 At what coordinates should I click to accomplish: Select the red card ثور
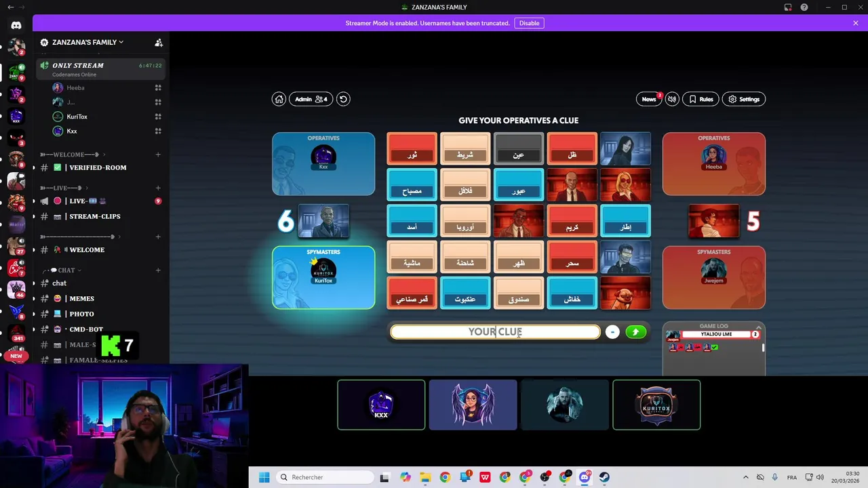click(x=412, y=148)
